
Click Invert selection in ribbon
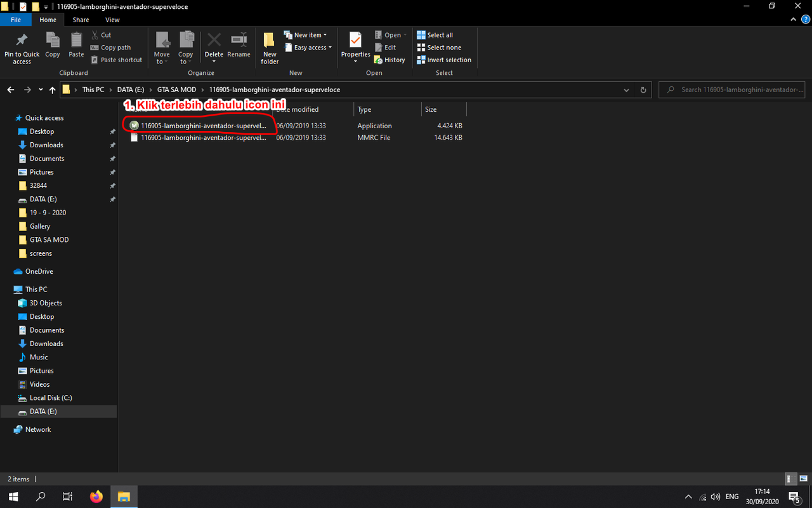tap(444, 60)
